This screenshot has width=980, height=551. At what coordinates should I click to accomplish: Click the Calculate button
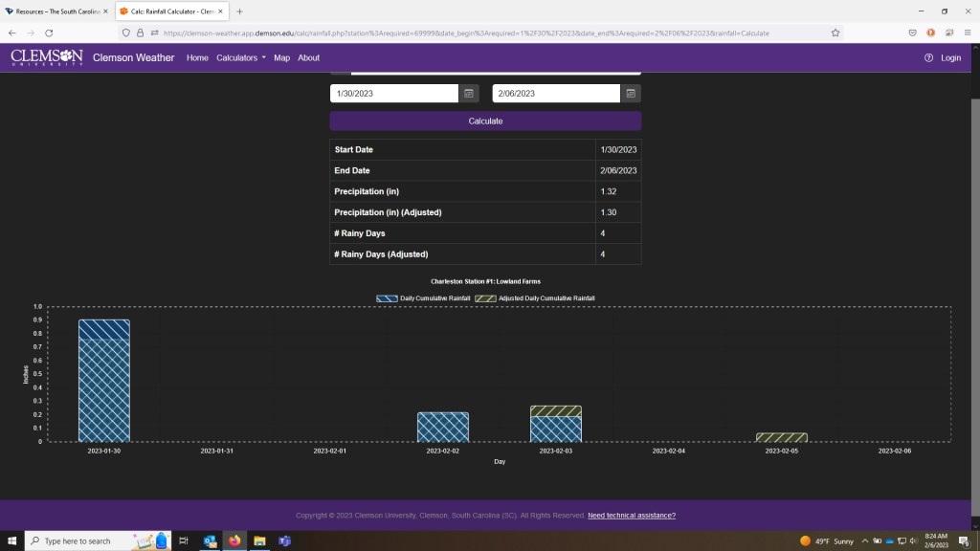pyautogui.click(x=485, y=121)
